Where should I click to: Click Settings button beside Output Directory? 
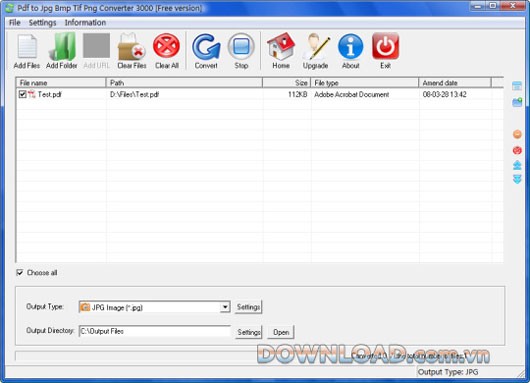click(249, 332)
